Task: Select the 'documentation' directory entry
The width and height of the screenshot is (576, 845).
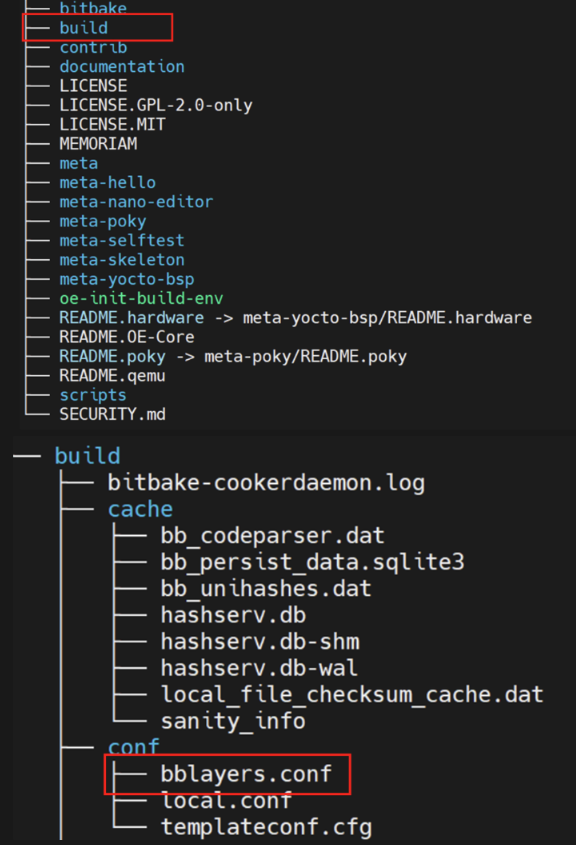Action: click(122, 67)
